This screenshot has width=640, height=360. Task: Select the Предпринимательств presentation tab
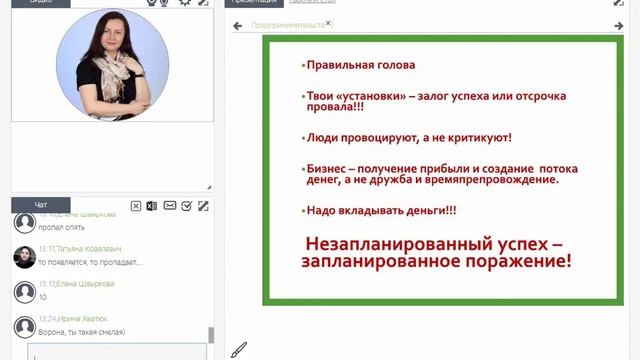(288, 25)
